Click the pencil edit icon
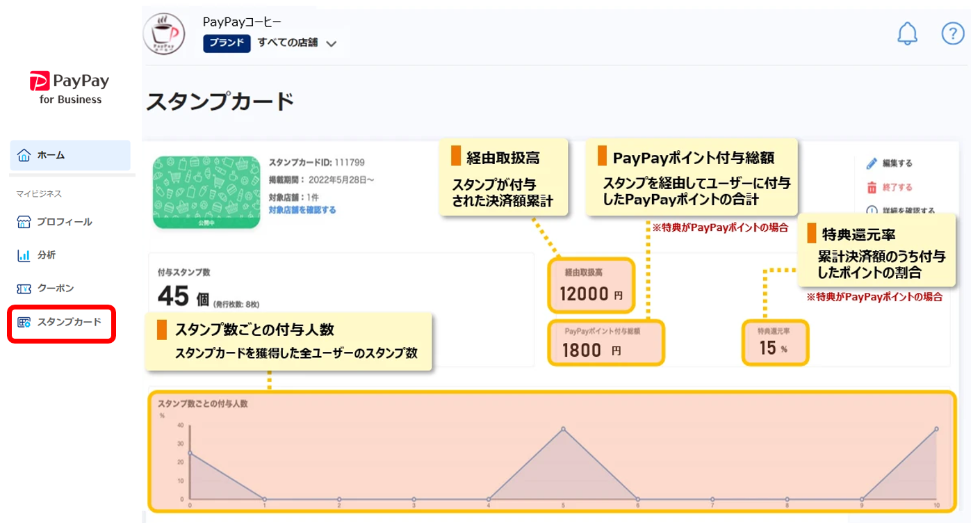Screen dimensions: 980x523 (x=872, y=164)
